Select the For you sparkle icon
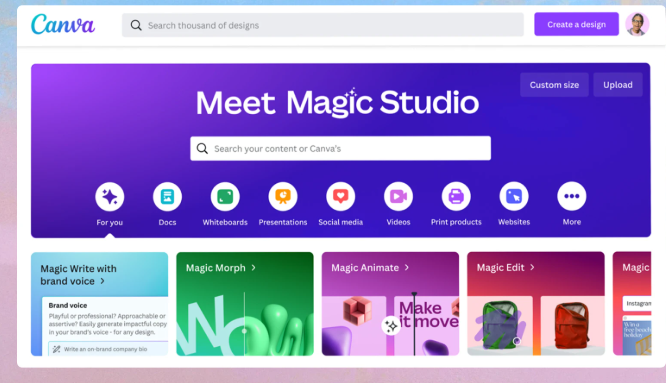 110,197
